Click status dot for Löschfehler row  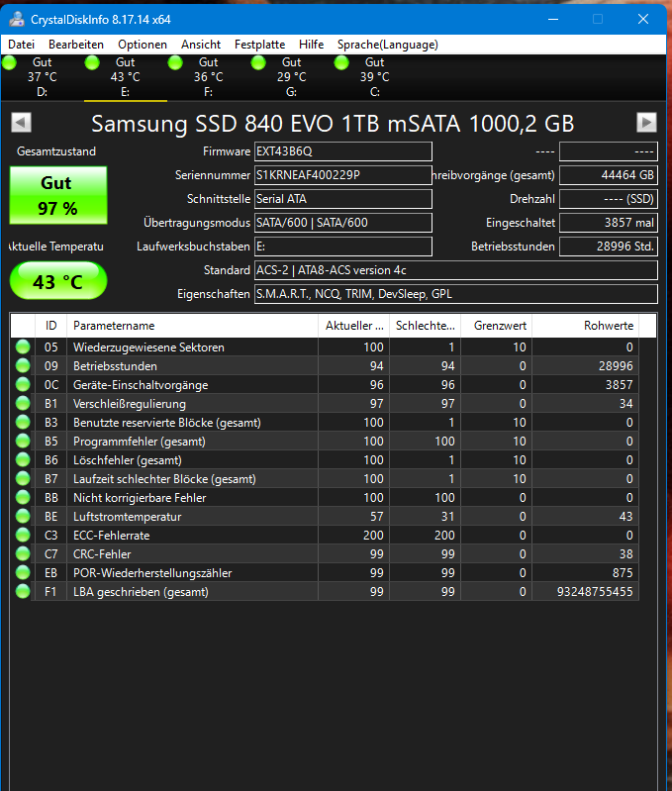coord(23,459)
